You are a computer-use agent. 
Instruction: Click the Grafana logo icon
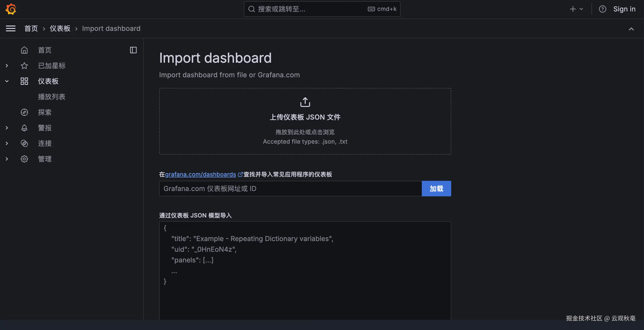coord(11,9)
